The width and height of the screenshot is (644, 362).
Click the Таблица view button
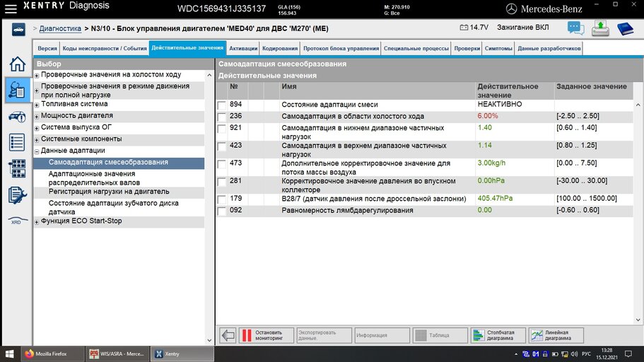tap(440, 335)
